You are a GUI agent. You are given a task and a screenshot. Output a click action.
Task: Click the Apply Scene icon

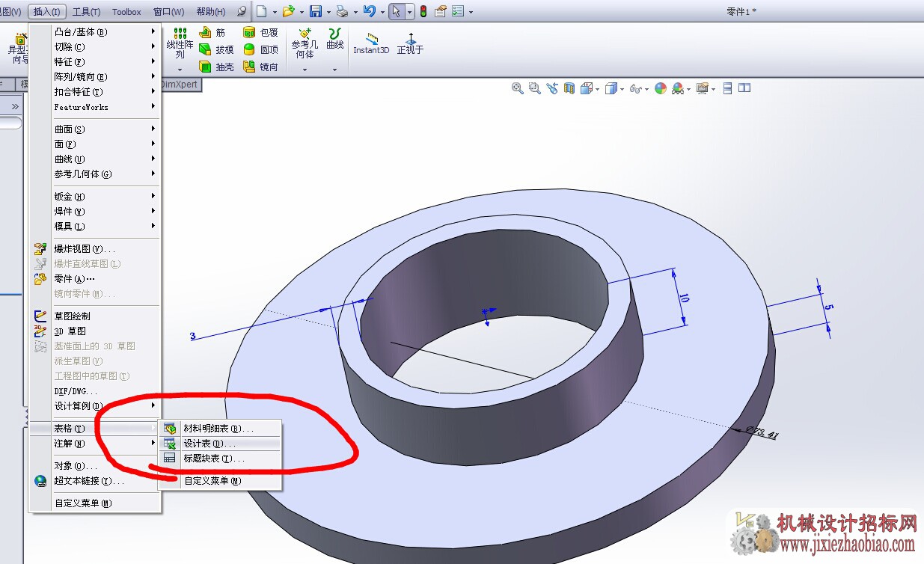pos(677,88)
